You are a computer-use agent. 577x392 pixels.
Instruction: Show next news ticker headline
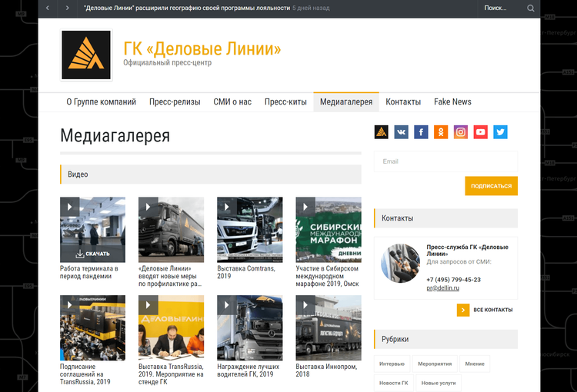[x=67, y=8]
